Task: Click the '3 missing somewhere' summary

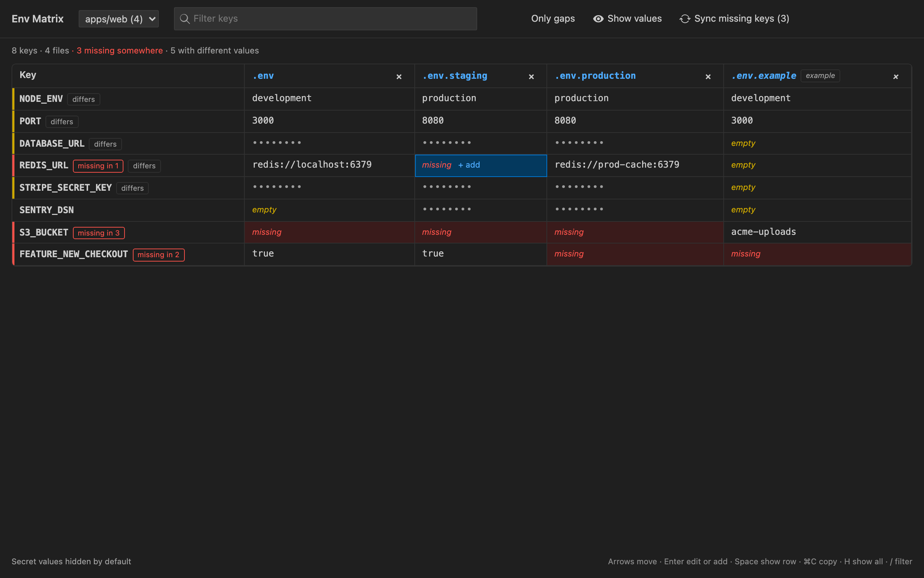Action: click(x=119, y=51)
